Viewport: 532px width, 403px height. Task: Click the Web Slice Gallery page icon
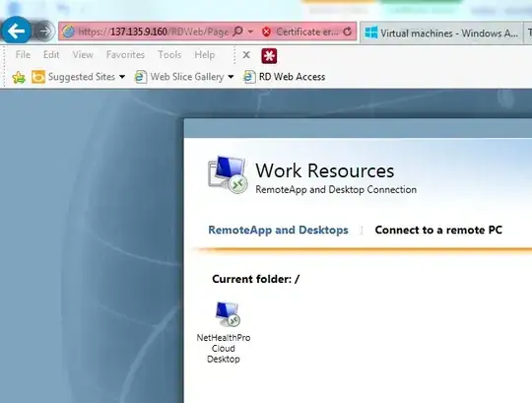(x=141, y=77)
